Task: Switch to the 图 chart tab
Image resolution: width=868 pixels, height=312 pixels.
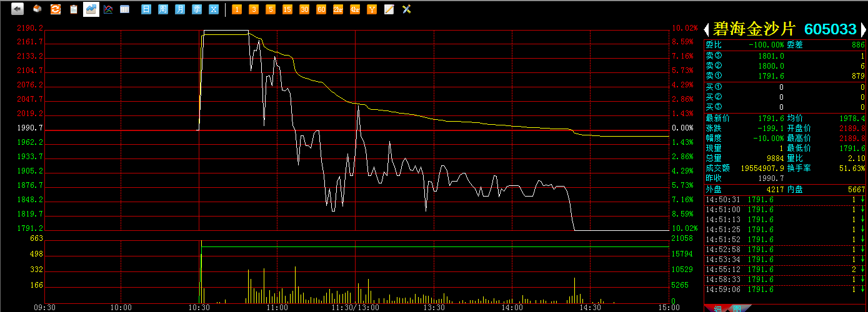Action: [x=736, y=308]
